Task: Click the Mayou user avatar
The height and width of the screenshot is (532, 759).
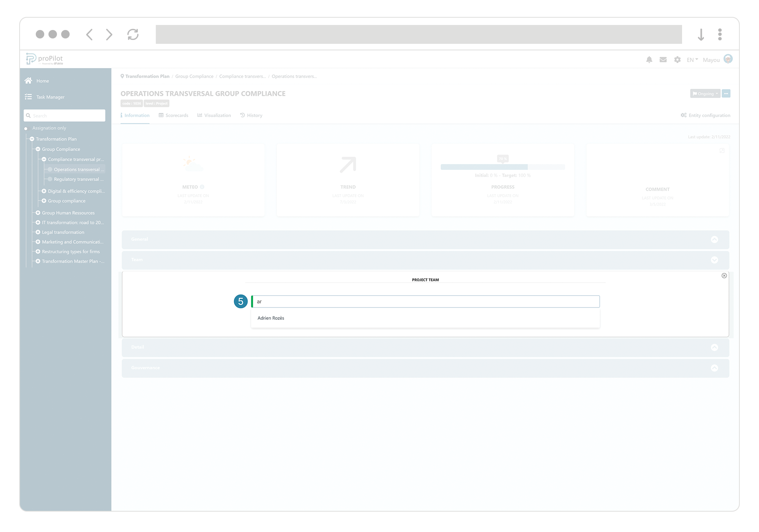Action: coord(728,59)
